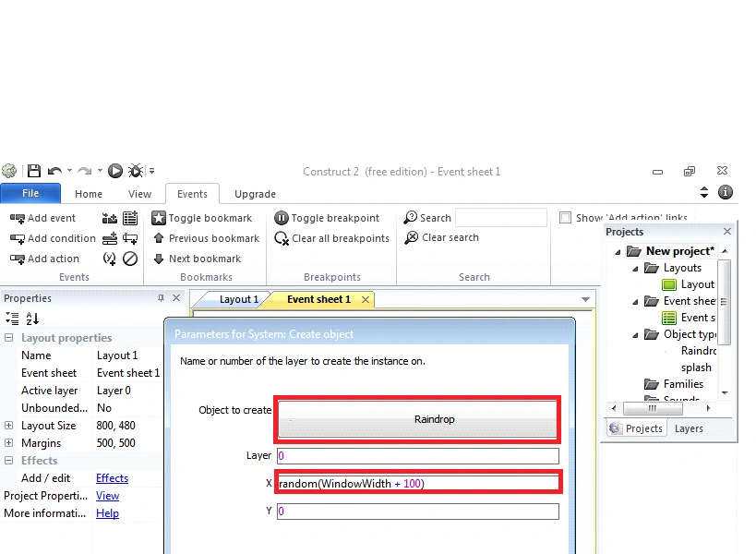Start debug layout with bug icon

click(136, 171)
